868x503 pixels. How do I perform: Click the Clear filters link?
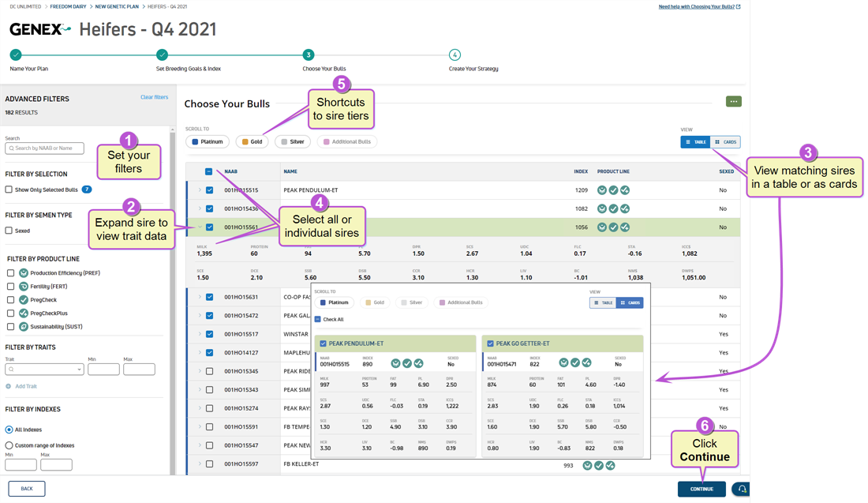click(154, 97)
